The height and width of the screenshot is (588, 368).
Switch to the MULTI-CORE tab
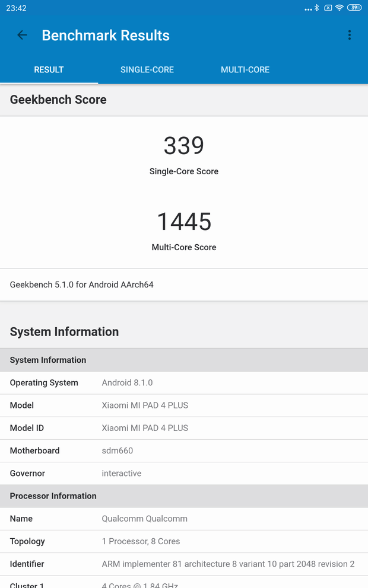click(245, 70)
